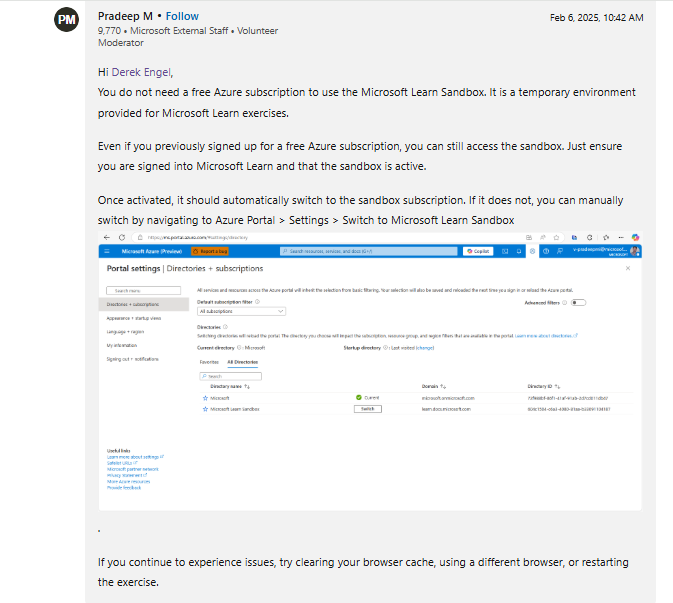This screenshot has width=673, height=603.
Task: Sort by Directory name column
Action: click(x=230, y=387)
